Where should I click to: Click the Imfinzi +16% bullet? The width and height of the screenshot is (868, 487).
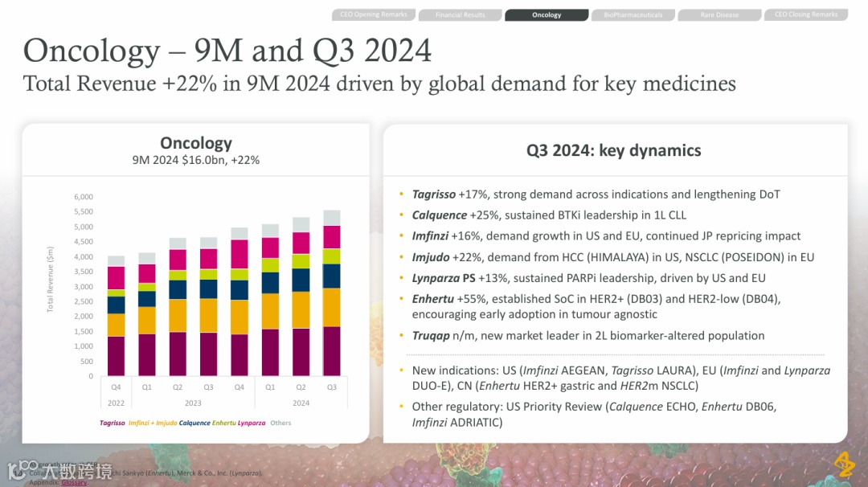(606, 236)
